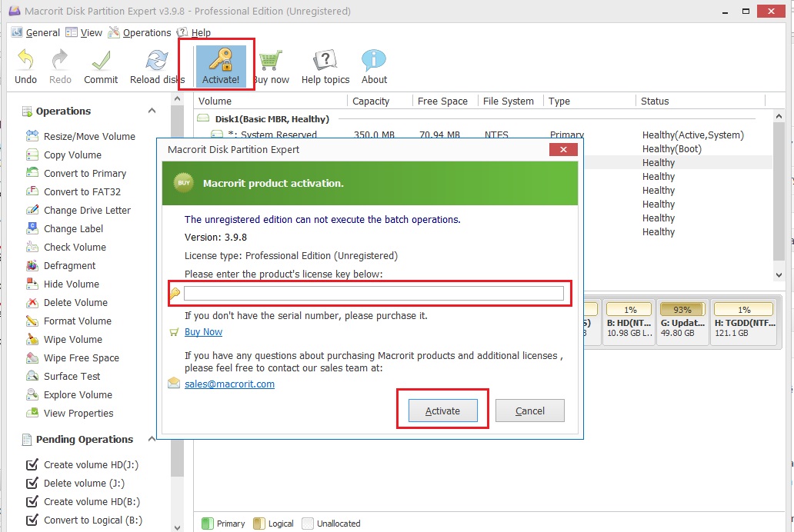Uncheck the Create volume HD(J:) pending operation
The image size is (794, 532).
(x=32, y=464)
